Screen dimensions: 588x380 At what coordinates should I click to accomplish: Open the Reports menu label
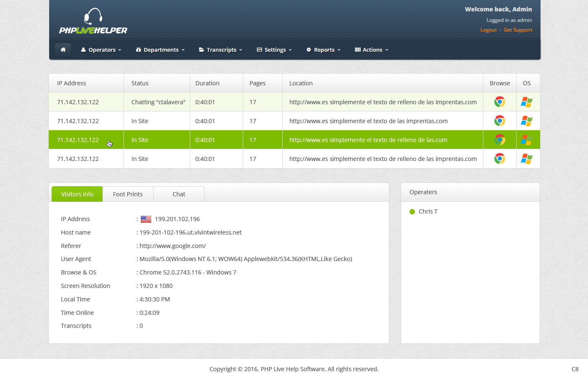(324, 50)
